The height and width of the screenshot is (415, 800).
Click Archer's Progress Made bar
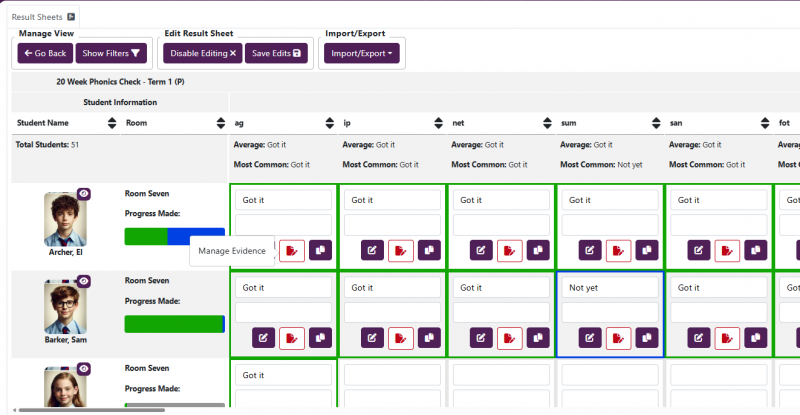[x=174, y=236]
